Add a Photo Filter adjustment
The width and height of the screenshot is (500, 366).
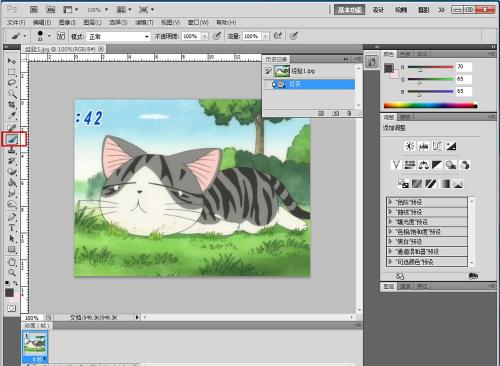click(451, 165)
